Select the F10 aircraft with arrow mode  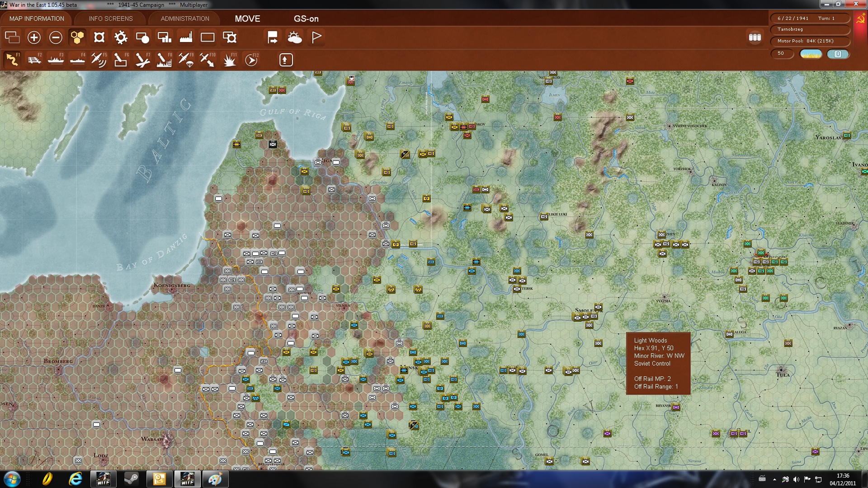click(208, 60)
